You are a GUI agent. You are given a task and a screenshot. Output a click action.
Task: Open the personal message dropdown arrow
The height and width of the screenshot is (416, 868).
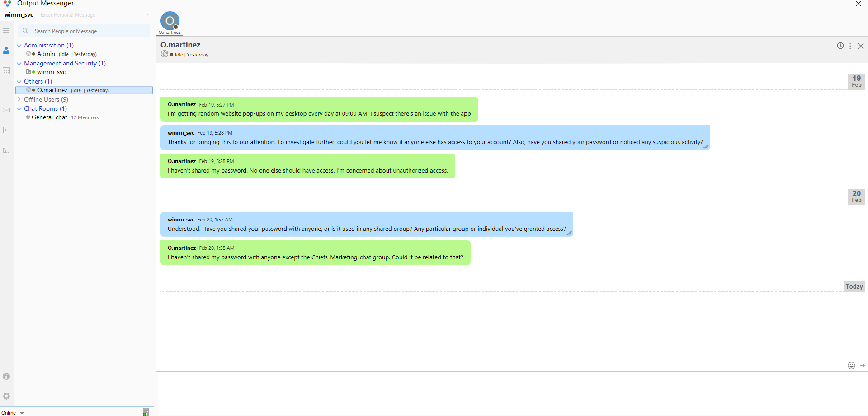(x=147, y=15)
